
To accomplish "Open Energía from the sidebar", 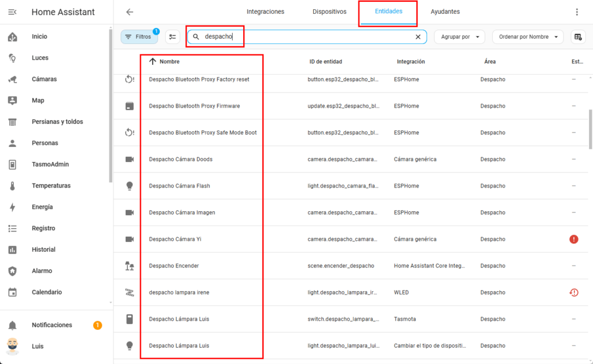I will click(42, 207).
